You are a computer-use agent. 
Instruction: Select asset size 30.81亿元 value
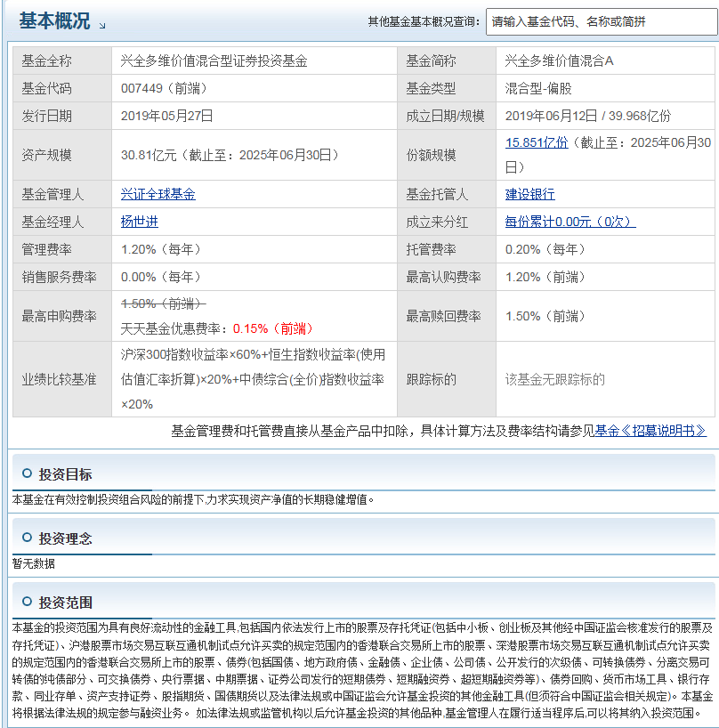tap(230, 155)
